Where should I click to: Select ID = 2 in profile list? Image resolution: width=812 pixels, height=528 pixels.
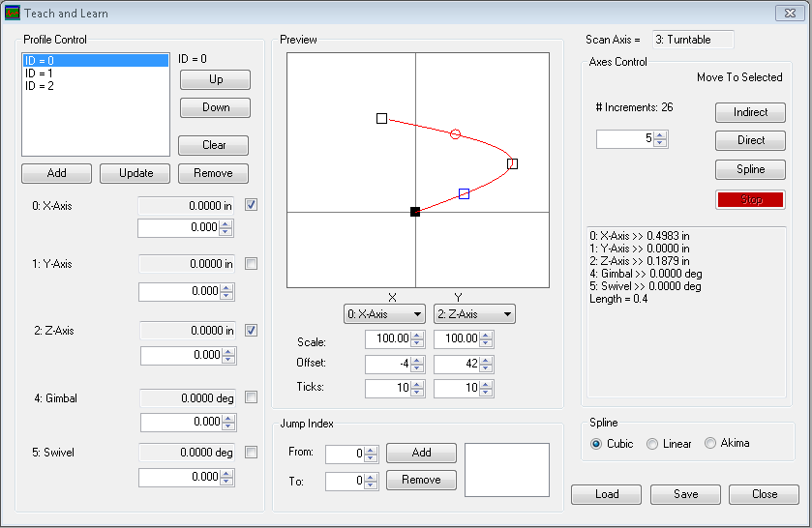40,86
